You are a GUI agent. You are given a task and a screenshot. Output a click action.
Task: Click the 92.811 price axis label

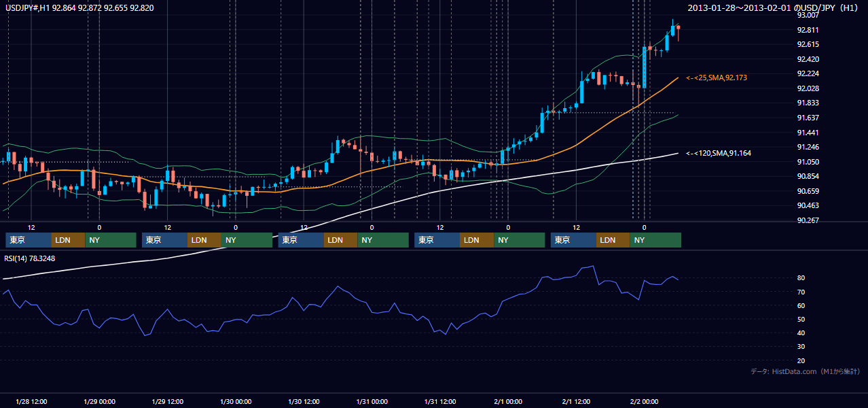tap(808, 30)
